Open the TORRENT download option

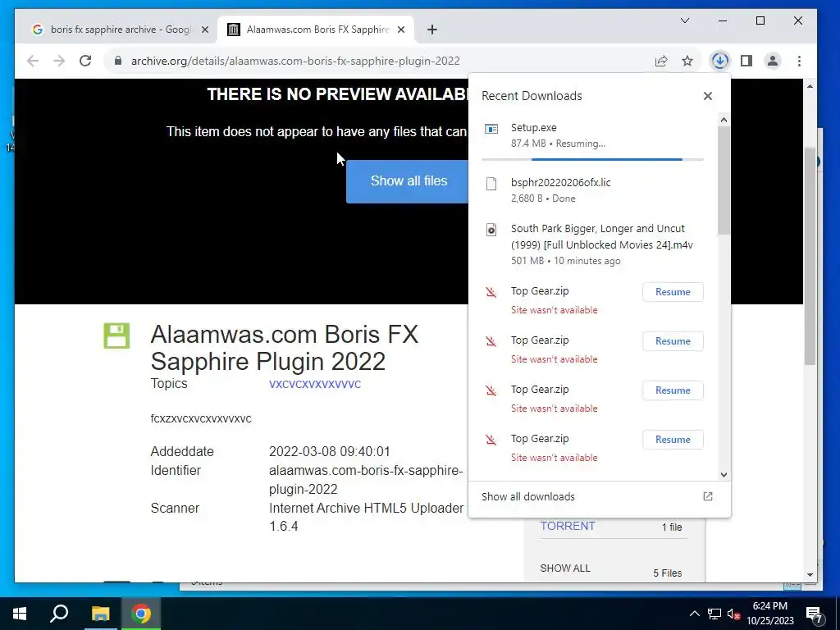point(568,526)
